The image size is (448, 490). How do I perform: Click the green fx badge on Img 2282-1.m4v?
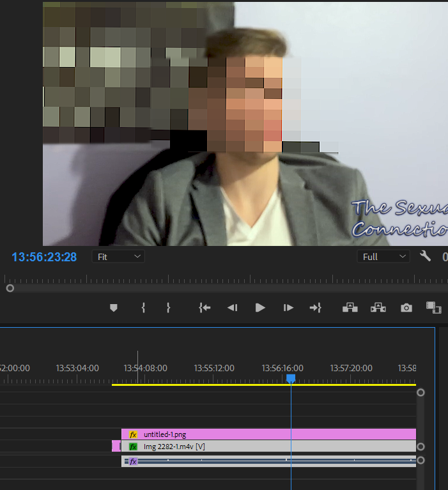point(133,447)
